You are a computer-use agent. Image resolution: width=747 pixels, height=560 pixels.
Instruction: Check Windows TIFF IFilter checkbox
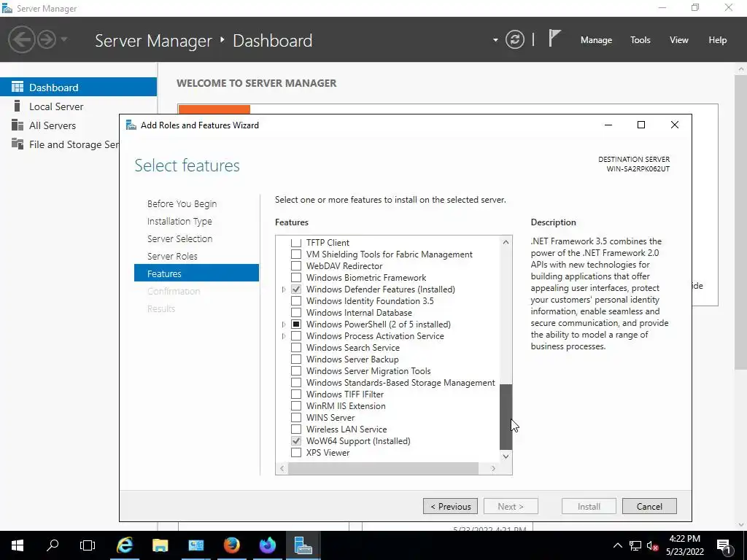pos(296,394)
